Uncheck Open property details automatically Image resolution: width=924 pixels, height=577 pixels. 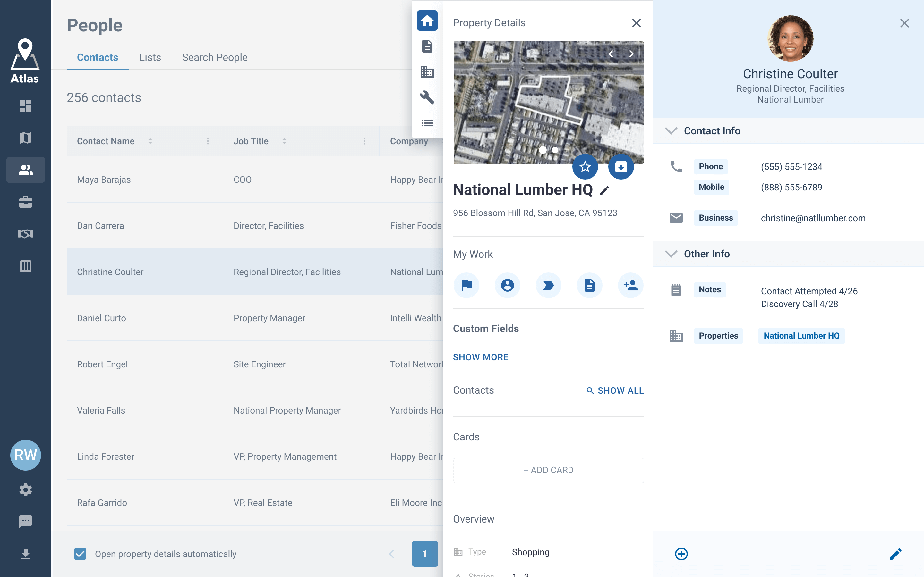[80, 554]
